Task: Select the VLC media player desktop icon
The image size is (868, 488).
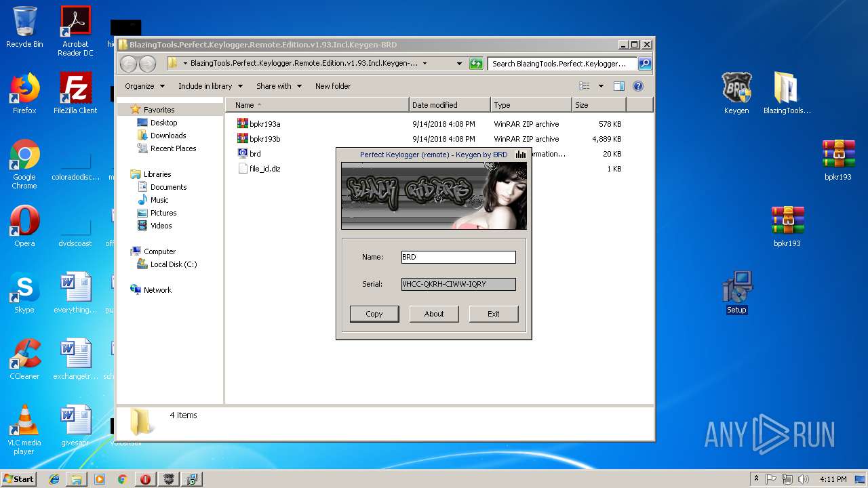Action: 24,430
